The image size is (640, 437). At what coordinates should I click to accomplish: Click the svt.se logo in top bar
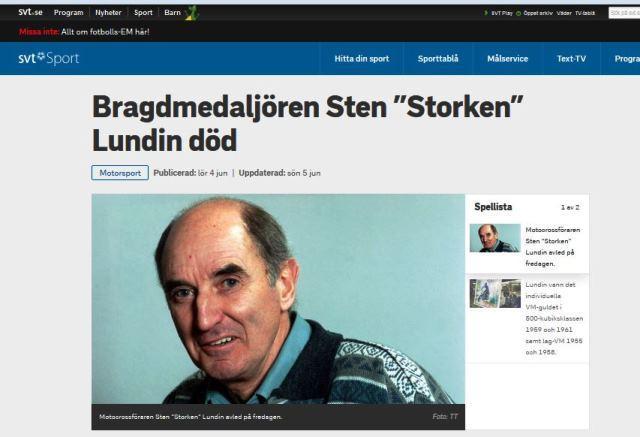coord(30,12)
